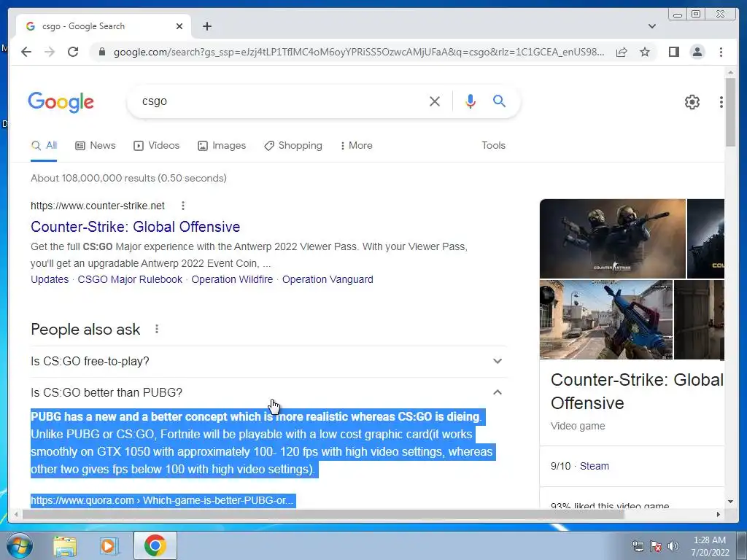Click the scroll down arrow
Image resolution: width=747 pixels, height=560 pixels.
[x=729, y=502]
